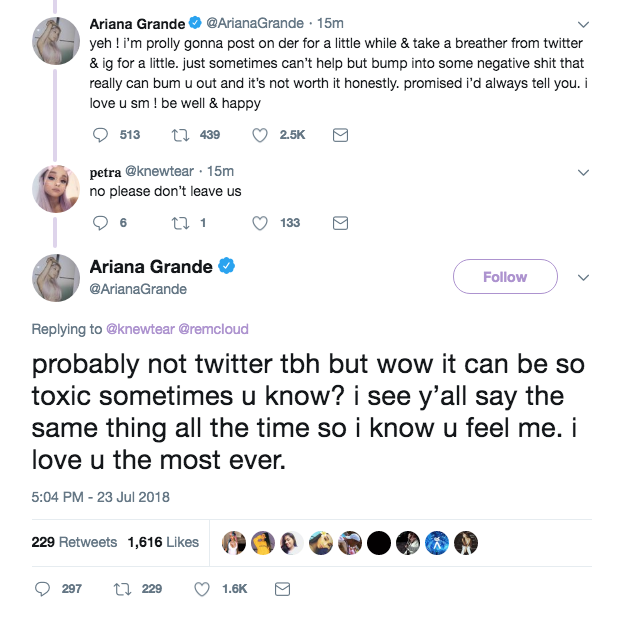View the 1,616 Likes list
Viewport: 626px width, 622px height.
pyautogui.click(x=163, y=542)
